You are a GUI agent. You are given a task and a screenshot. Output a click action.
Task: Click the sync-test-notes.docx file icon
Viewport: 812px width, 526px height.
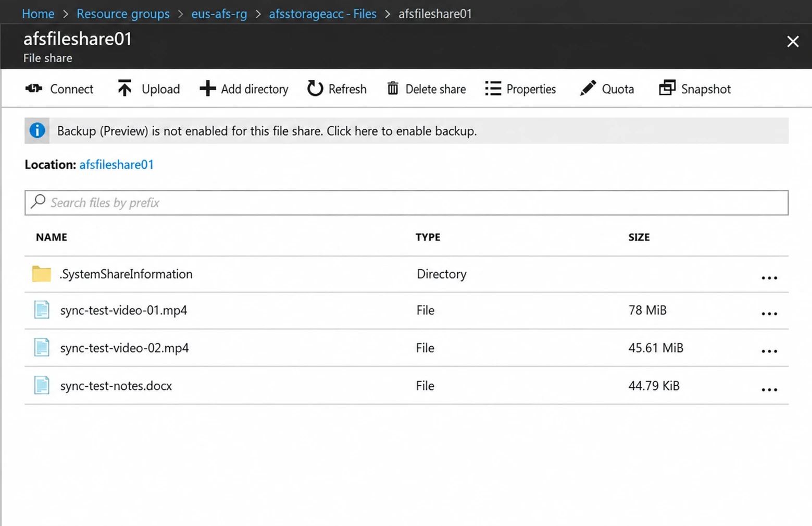click(42, 385)
